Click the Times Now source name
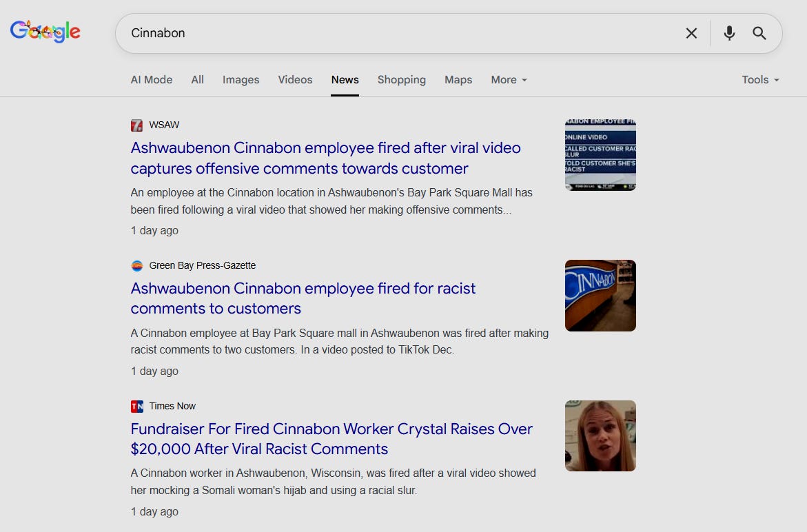This screenshot has height=532, width=807. click(x=172, y=406)
